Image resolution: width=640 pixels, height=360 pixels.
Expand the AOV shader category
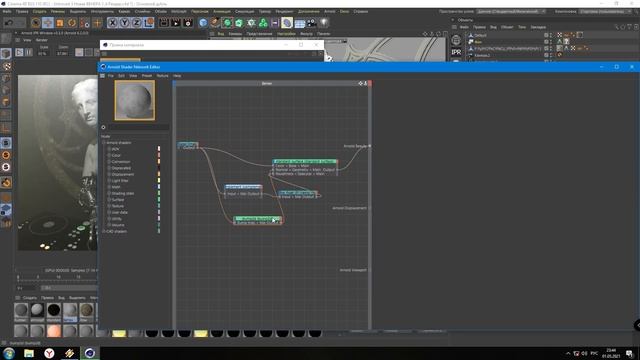point(109,149)
